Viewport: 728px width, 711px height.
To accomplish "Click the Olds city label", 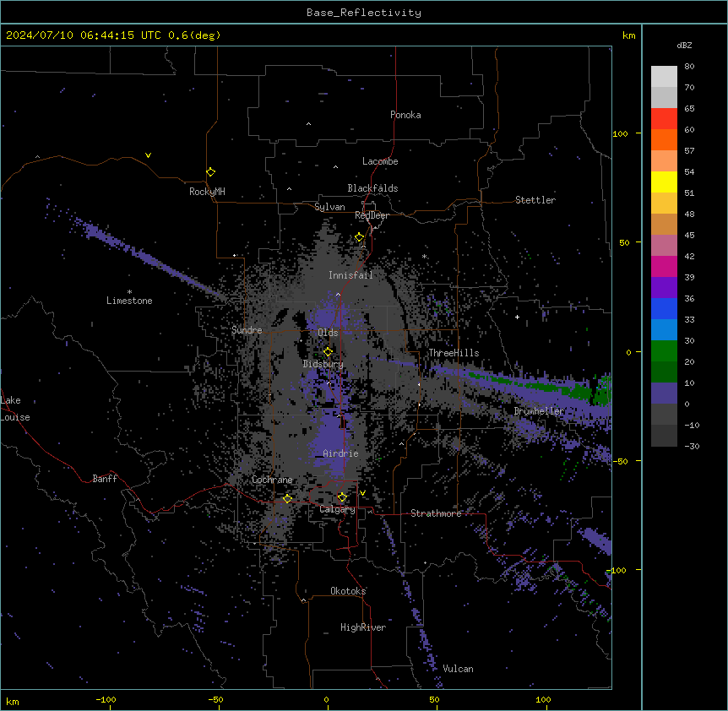I will (328, 333).
